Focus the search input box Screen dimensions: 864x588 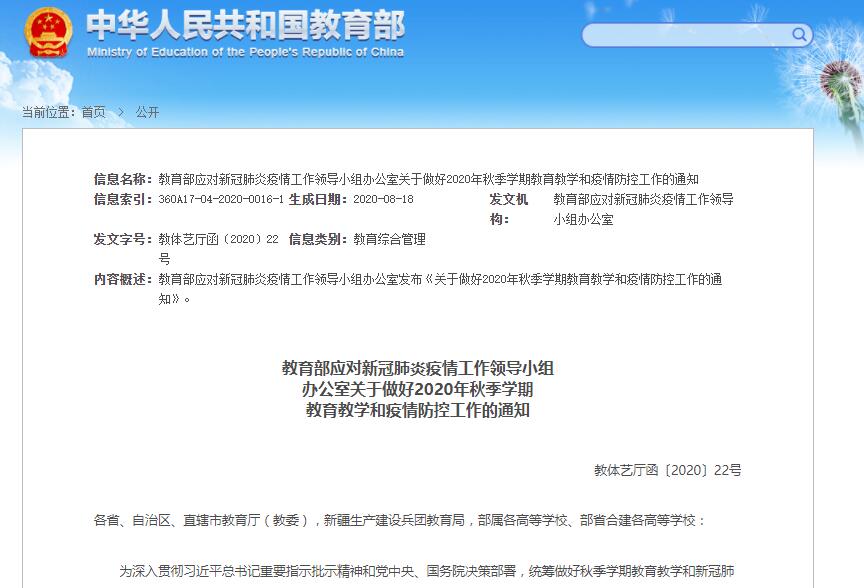point(688,36)
